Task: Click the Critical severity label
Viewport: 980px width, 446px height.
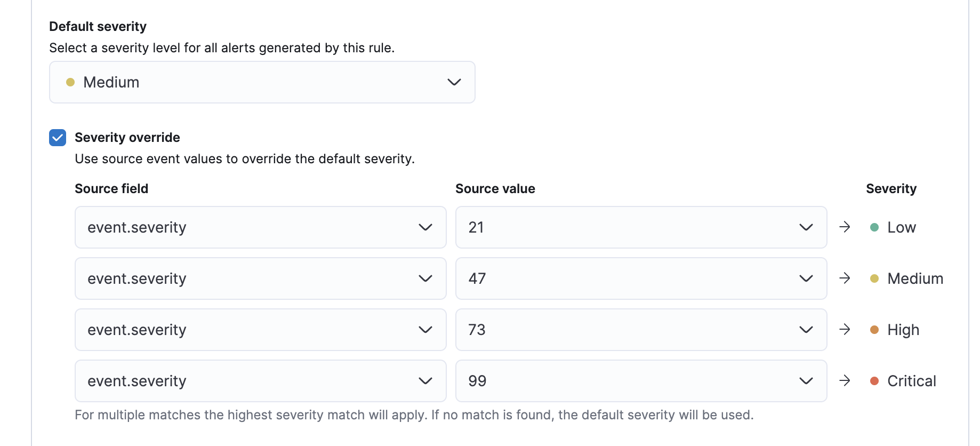Action: pos(911,380)
